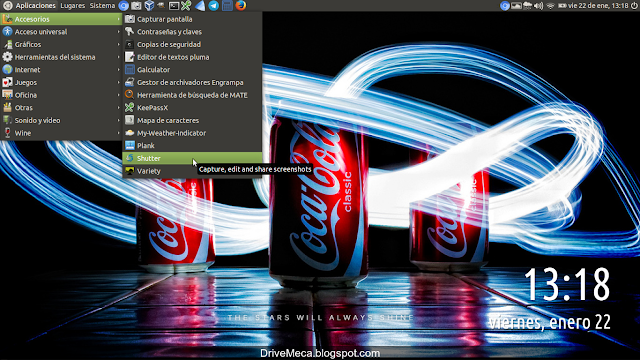Expand the Acceso universal submenu arrow

(x=118, y=32)
